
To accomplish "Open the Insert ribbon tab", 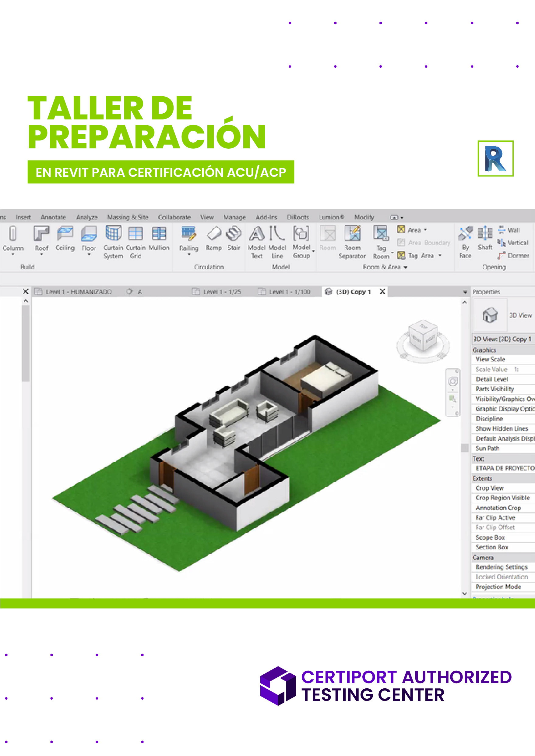I will (x=23, y=217).
